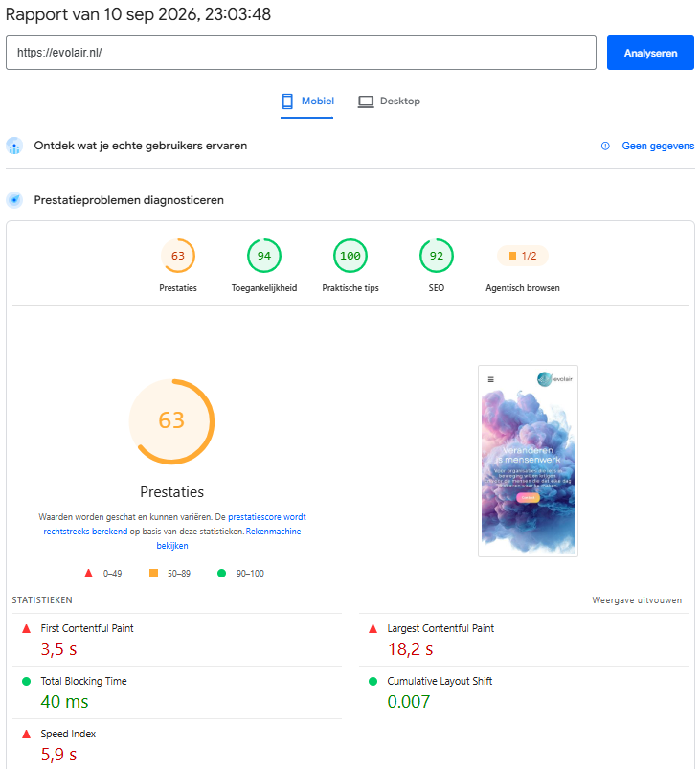Click the red triangle beside First Contentful Paint
Image resolution: width=700 pixels, height=769 pixels.
(x=27, y=628)
